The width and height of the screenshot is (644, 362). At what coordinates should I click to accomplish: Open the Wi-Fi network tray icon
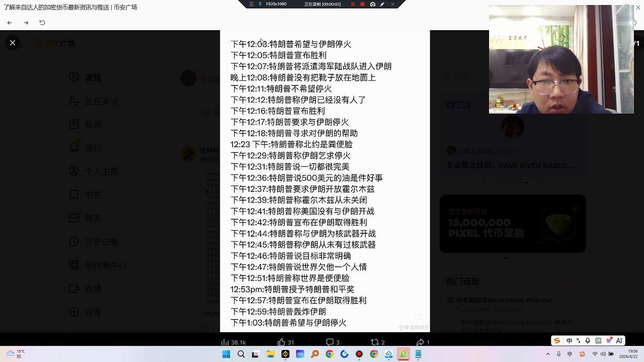tap(595, 354)
